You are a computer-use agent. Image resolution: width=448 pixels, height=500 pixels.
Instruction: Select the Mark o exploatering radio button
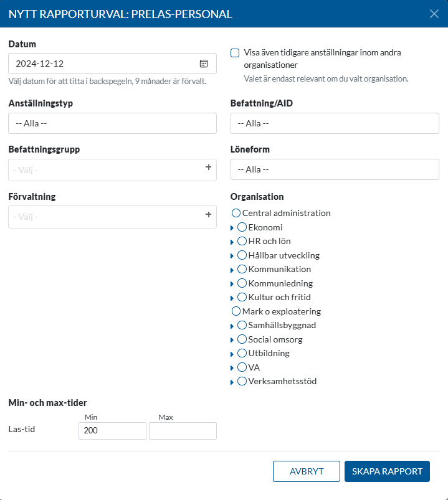(x=236, y=311)
